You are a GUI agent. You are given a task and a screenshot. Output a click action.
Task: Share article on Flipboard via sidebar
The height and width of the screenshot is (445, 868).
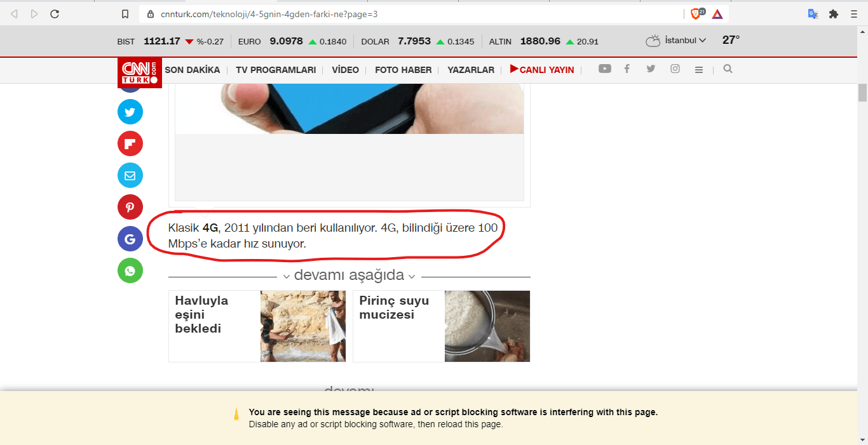[130, 143]
